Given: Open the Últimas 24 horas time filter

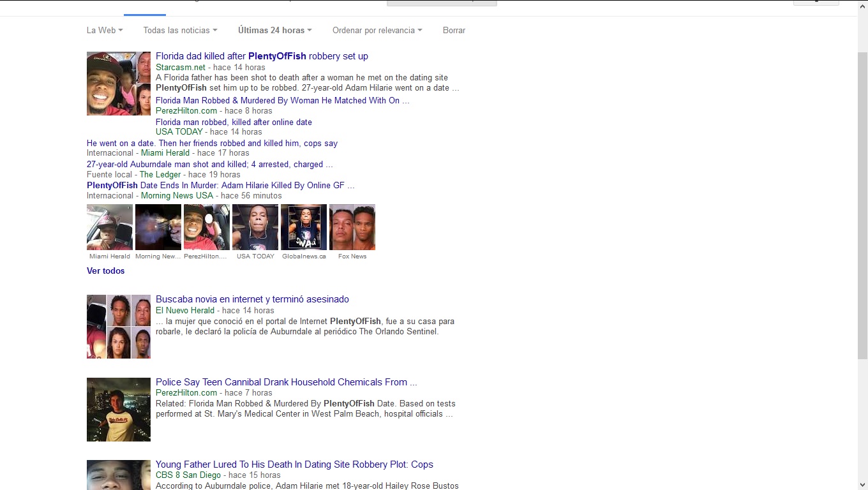Looking at the screenshot, I should [274, 30].
